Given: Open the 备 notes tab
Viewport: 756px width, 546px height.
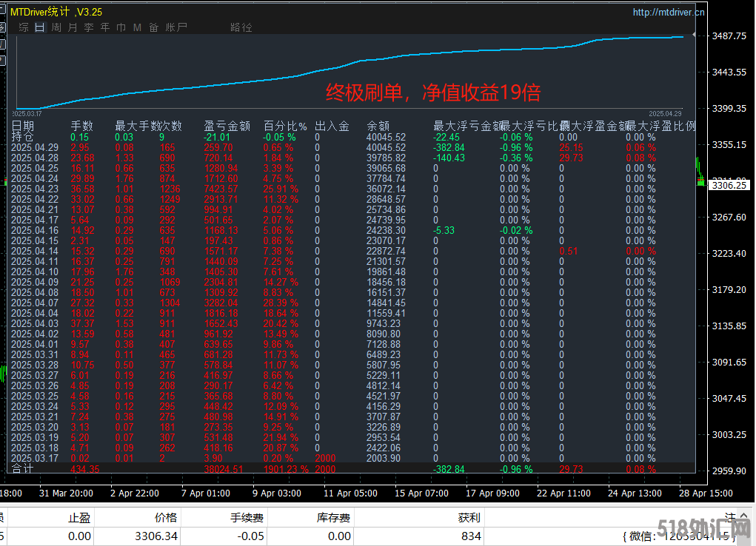Looking at the screenshot, I should point(154,27).
